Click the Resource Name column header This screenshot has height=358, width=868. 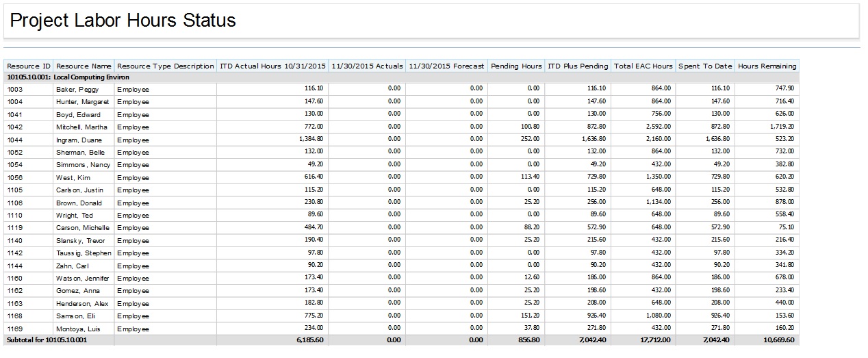pos(84,66)
